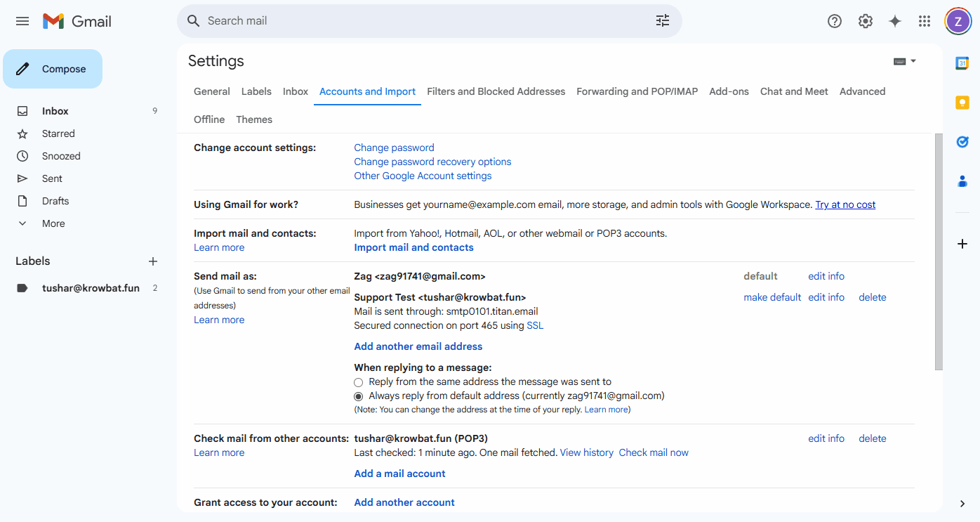Open the Settings gear icon
Image resolution: width=980 pixels, height=522 pixels.
pos(866,21)
